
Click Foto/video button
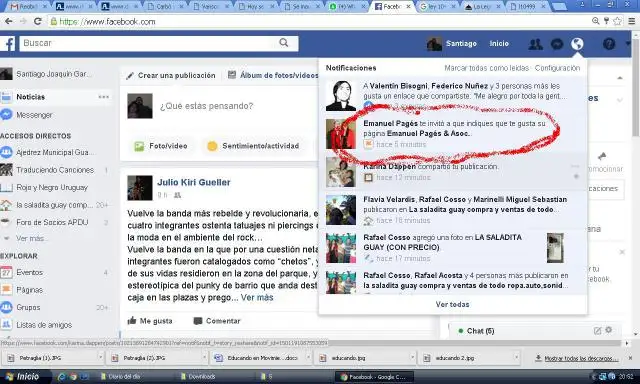(161, 146)
